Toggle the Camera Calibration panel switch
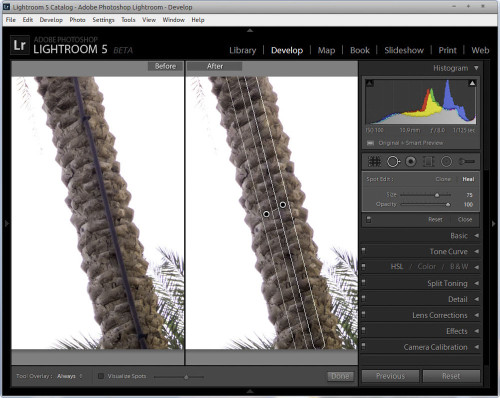Viewport: 500px width, 398px height. (364, 346)
